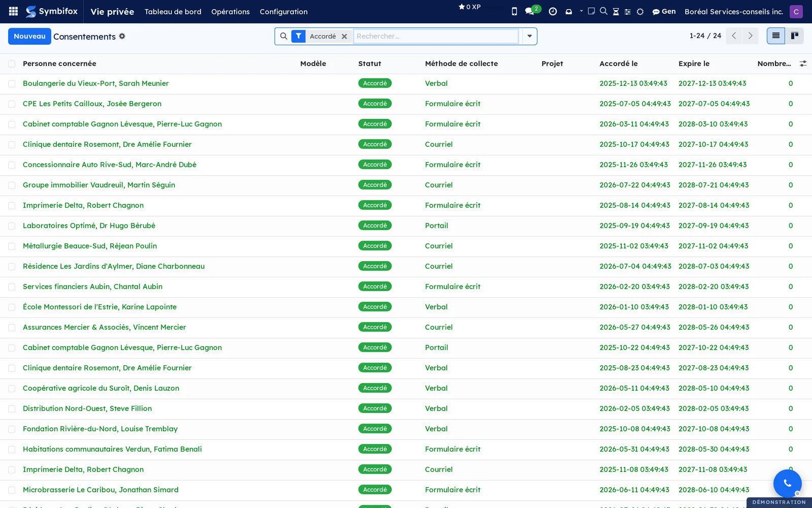This screenshot has height=508, width=812.
Task: Open the sticky note icon
Action: tap(591, 11)
